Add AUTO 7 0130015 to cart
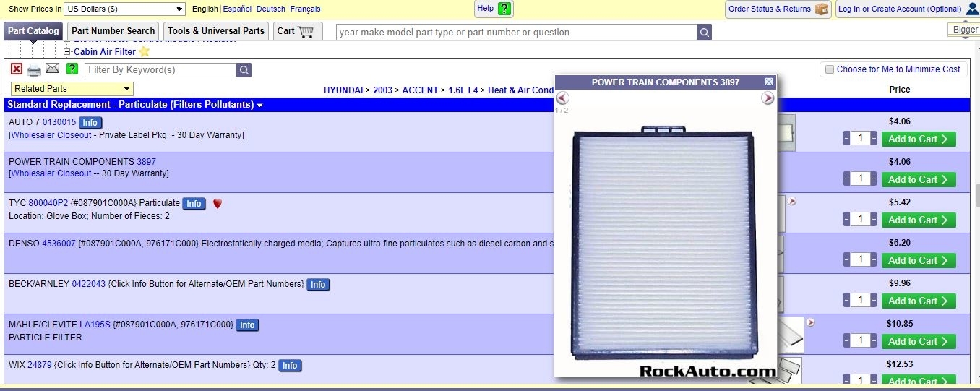 918,139
